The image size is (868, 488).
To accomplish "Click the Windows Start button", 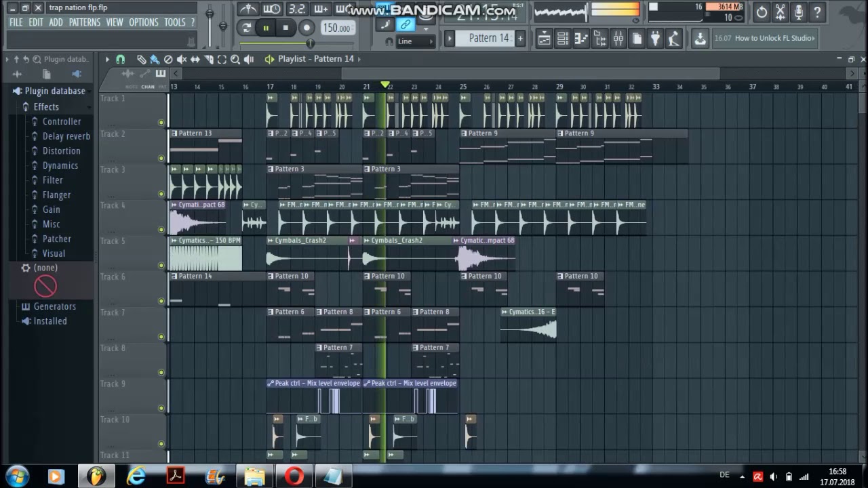I will point(17,476).
